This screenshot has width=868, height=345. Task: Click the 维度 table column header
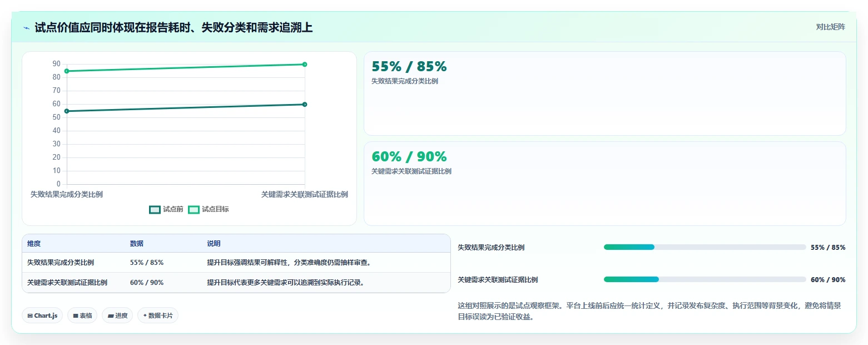34,244
